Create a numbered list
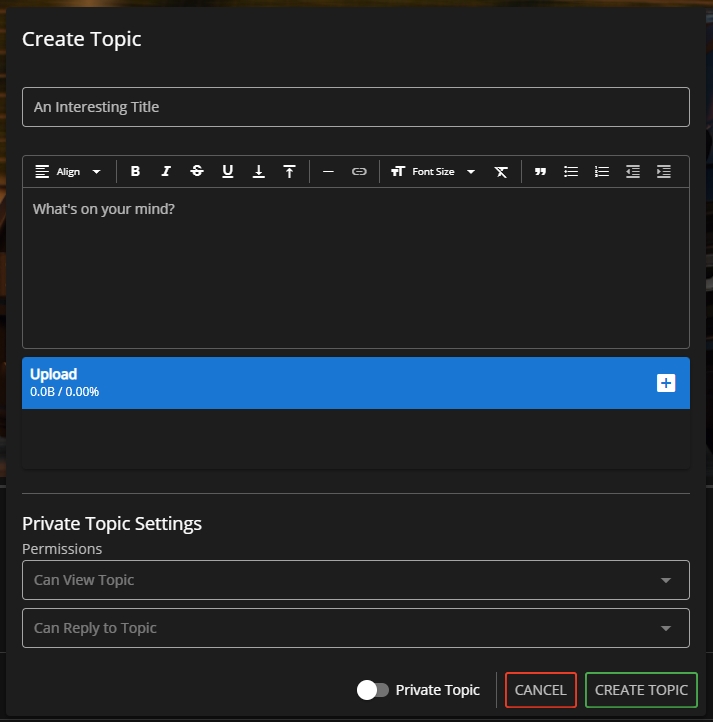 pyautogui.click(x=602, y=172)
